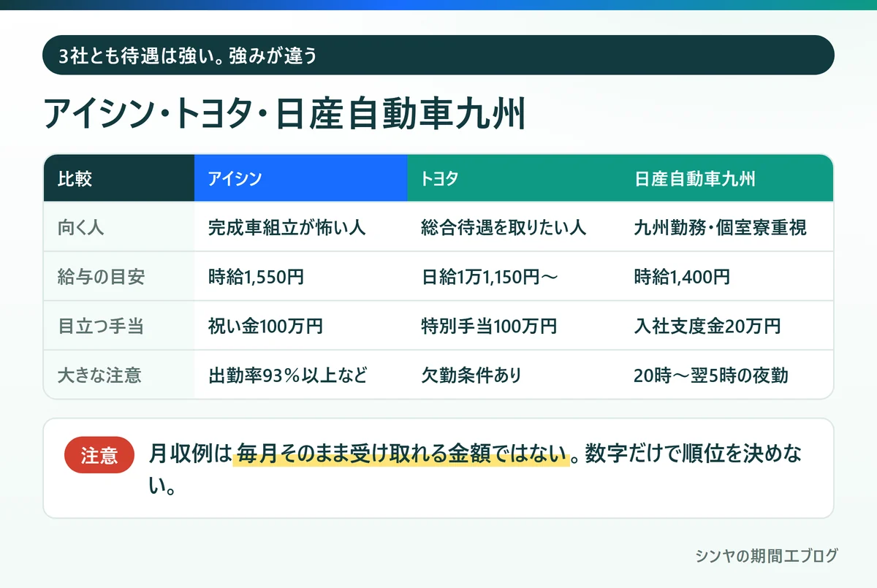Click the cell '欠勤条件あり'
The height and width of the screenshot is (588, 877).
pyautogui.click(x=514, y=375)
